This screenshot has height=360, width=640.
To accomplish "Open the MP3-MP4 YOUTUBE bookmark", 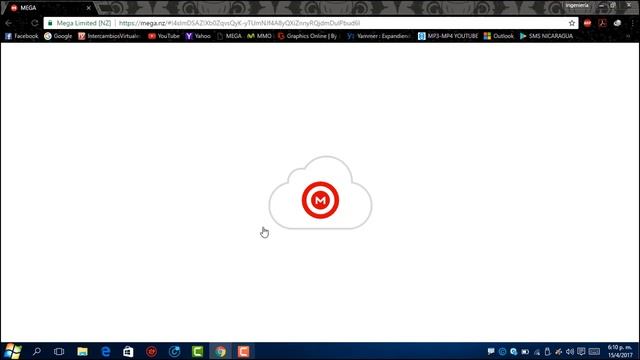I will 448,36.
